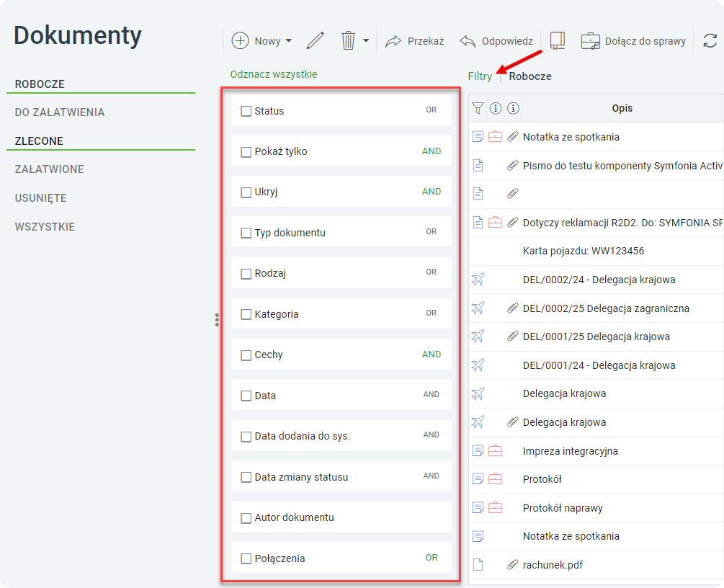Check Data zmiany statusu checkbox
The image size is (724, 588).
coord(246,477)
